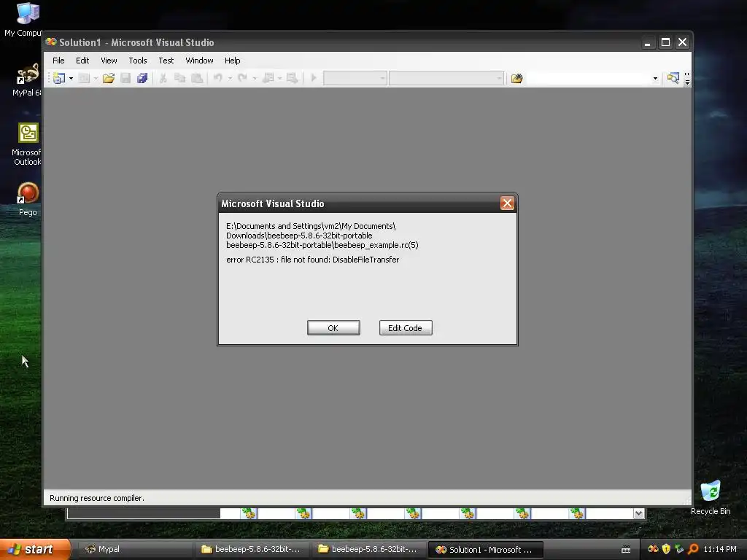Click the Visual Studio title bar icon
Viewport: 747px width, 560px height.
click(x=51, y=42)
